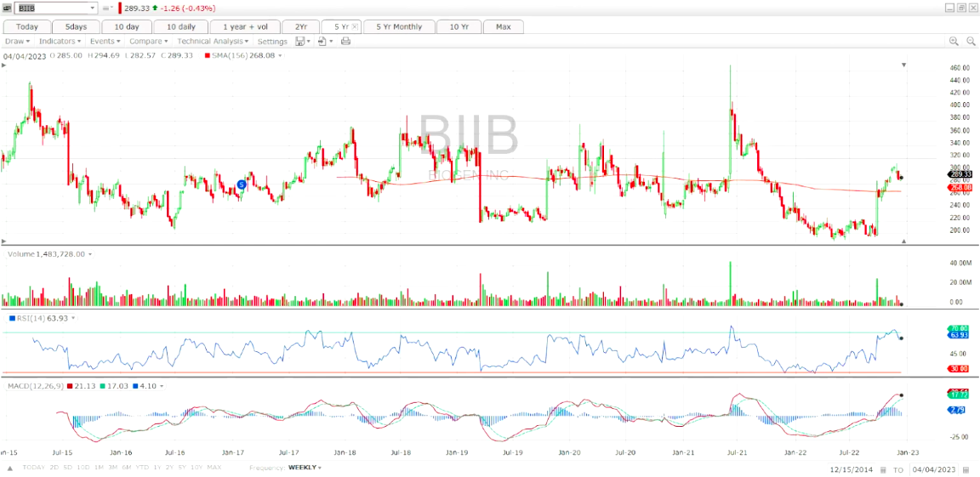Click the 63.93 RSI value label on axis
Screen dimensions: 980x477
pos(959,335)
